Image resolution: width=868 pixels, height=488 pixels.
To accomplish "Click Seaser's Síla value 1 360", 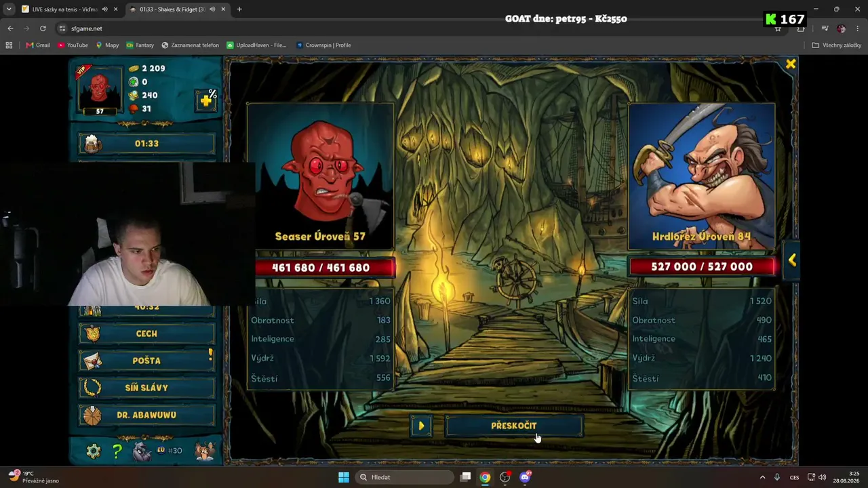I will tap(380, 302).
